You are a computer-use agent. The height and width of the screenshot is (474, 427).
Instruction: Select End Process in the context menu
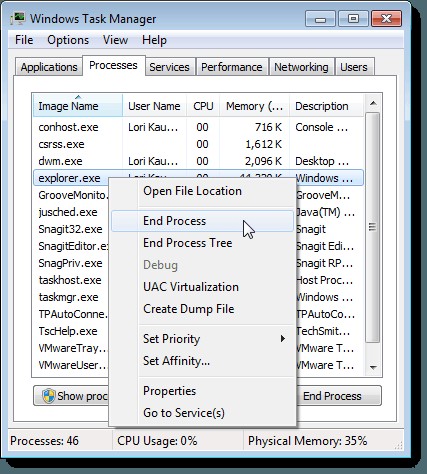click(x=202, y=221)
